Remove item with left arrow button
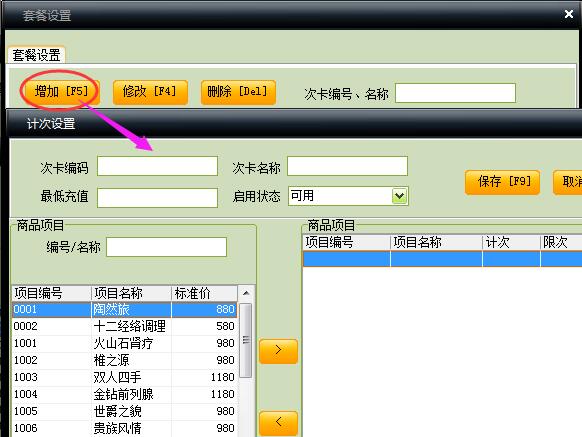 pyautogui.click(x=278, y=422)
